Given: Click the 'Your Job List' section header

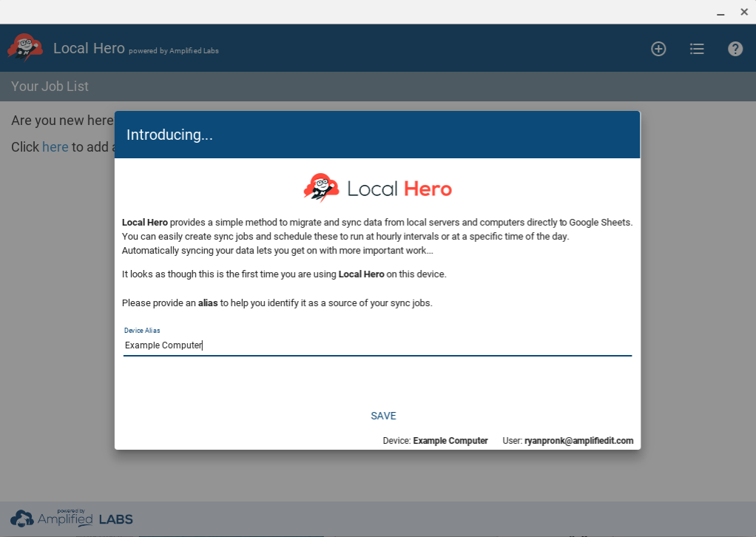Looking at the screenshot, I should pos(50,87).
